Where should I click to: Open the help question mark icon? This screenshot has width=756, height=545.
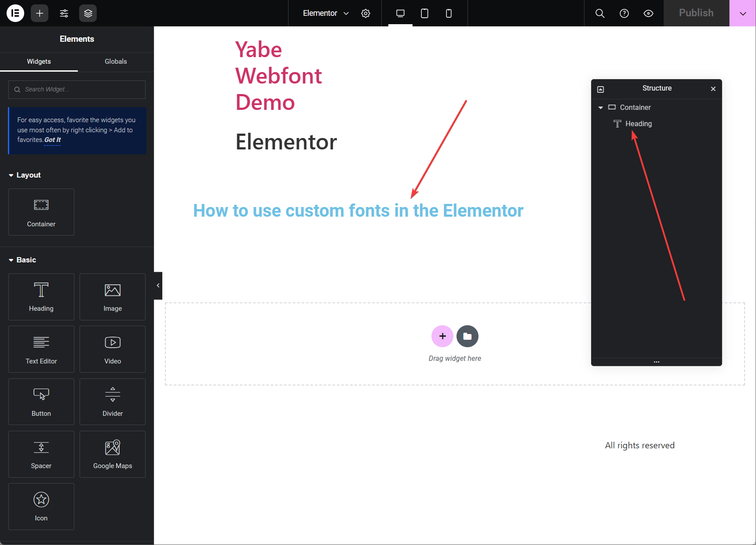coord(624,13)
